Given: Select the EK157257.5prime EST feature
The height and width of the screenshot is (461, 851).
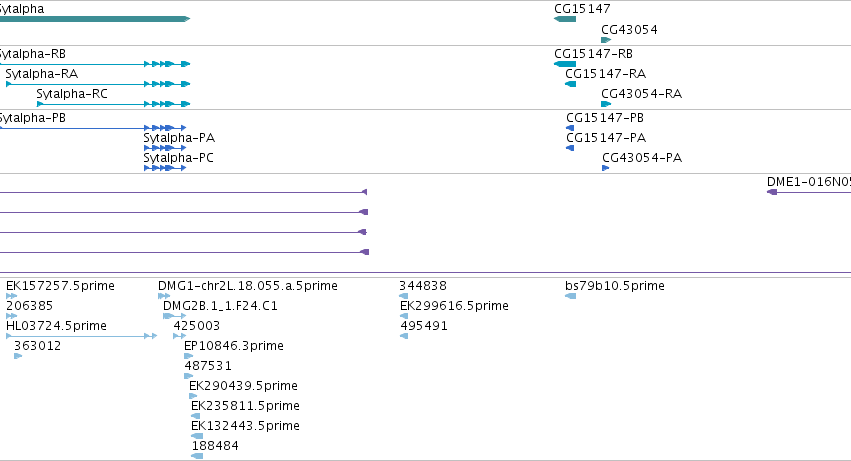Looking at the screenshot, I should (x=11, y=296).
